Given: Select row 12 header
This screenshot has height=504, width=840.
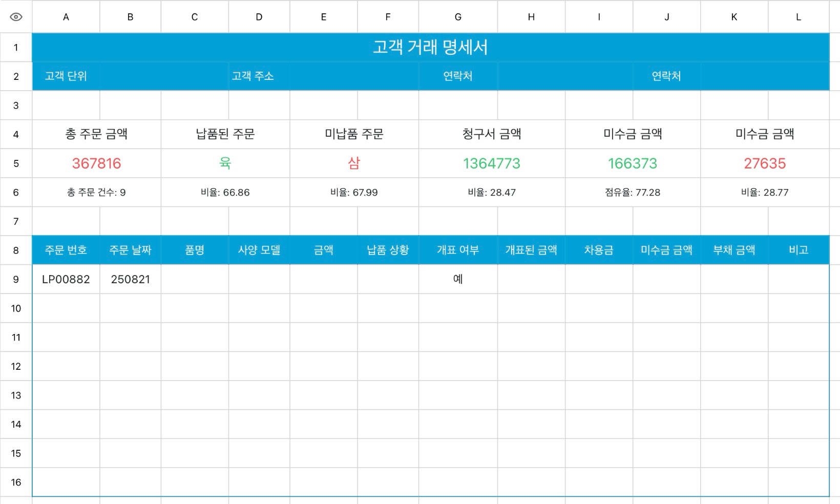Looking at the screenshot, I should coord(16,366).
